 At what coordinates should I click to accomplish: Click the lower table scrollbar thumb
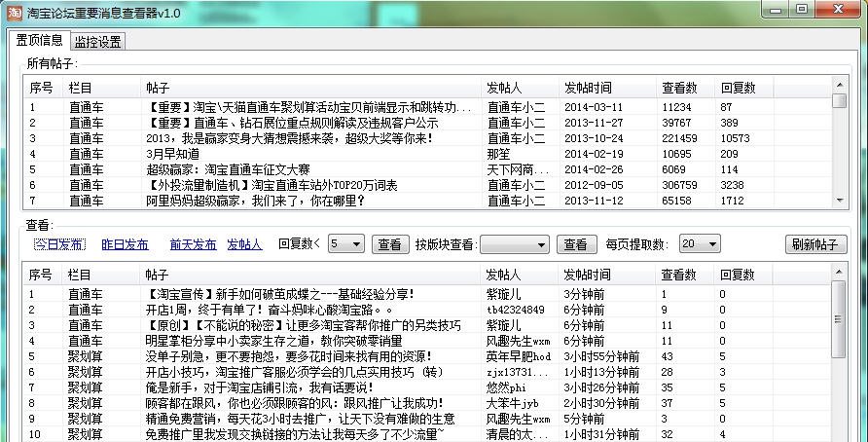point(839,319)
